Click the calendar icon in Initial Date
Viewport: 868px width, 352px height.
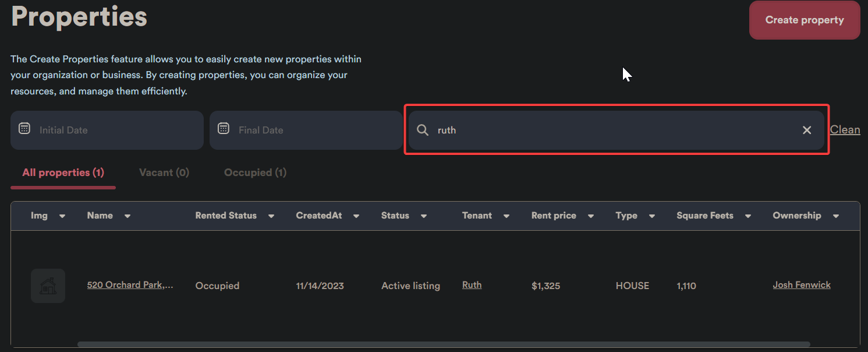(24, 129)
